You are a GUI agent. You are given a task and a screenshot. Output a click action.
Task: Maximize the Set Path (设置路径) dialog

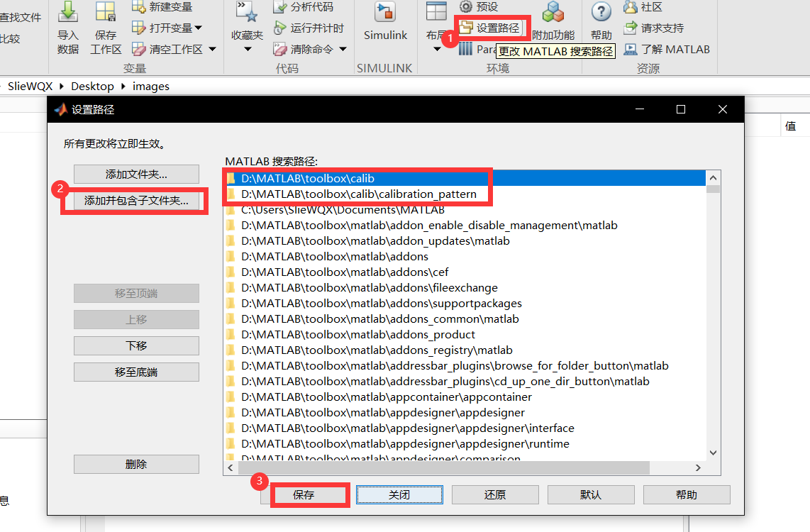click(681, 109)
